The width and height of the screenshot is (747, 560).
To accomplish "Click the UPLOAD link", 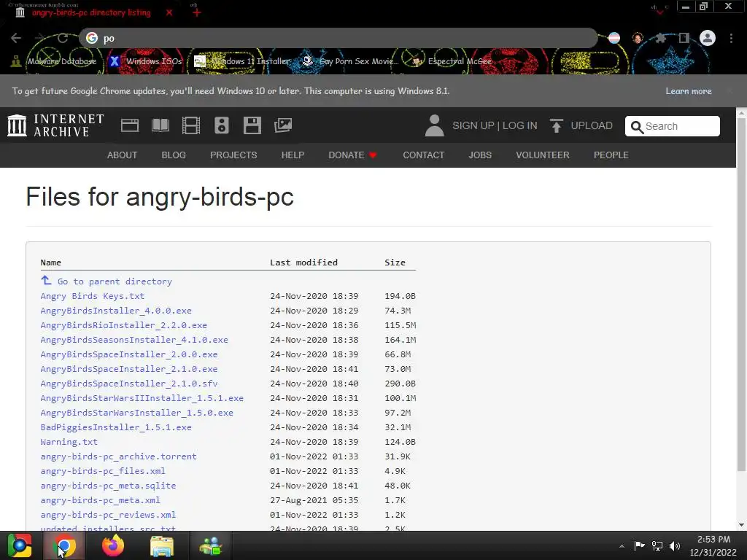I will tap(592, 125).
